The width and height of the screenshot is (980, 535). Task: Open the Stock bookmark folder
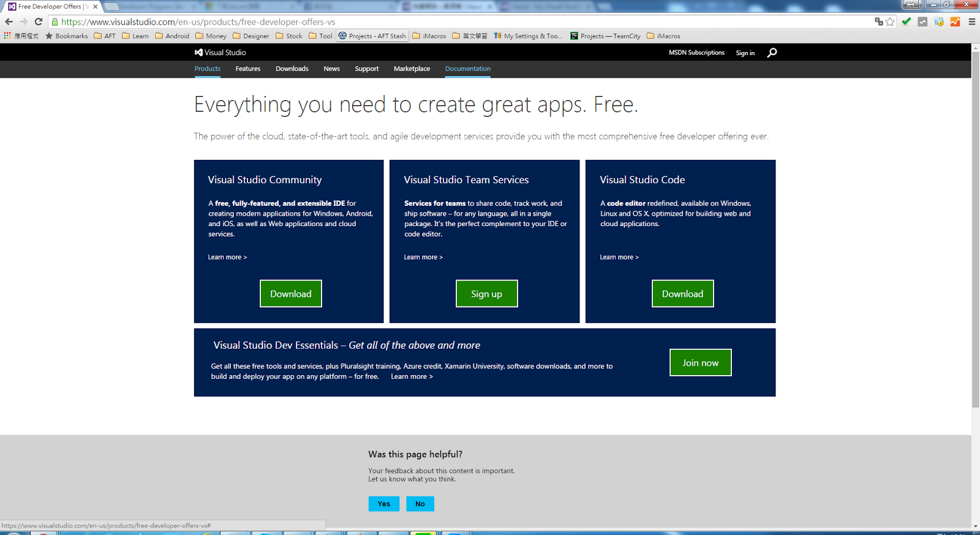tap(289, 36)
